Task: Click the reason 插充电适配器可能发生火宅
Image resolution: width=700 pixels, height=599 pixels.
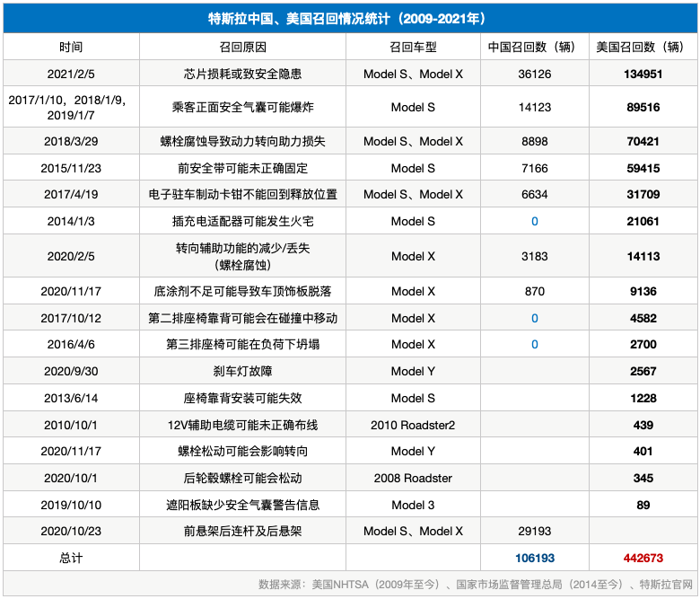Action: pos(242,221)
